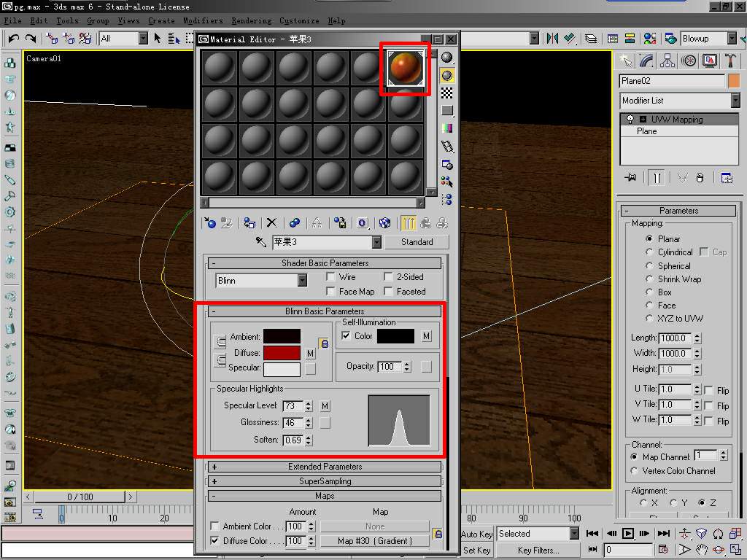Click the Auto Key button

click(x=477, y=534)
